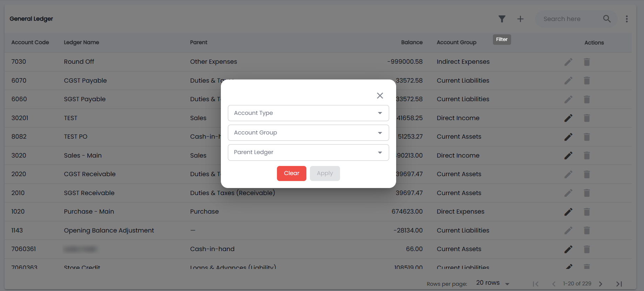Viewport: 644px width, 291px height.
Task: Click the Parent column header
Action: [x=199, y=42]
